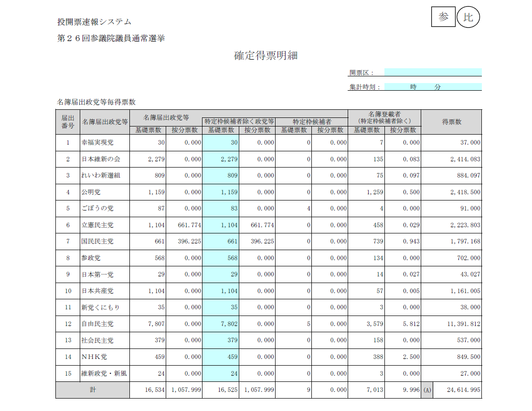Viewport: 532px width, 411px height.
Task: Click 日本維新の会 vote total 2,414.083
Action: [x=465, y=159]
